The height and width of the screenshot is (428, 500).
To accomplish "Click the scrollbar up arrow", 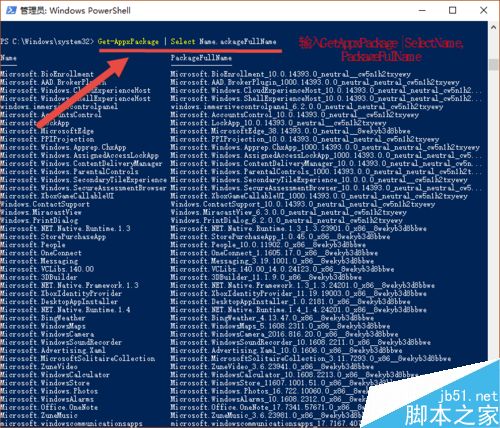I will 494,28.
